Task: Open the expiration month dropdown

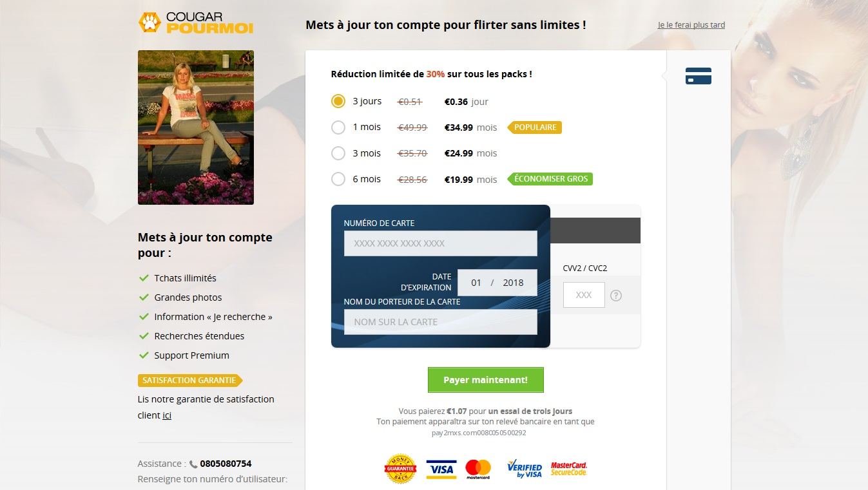Action: tap(476, 283)
